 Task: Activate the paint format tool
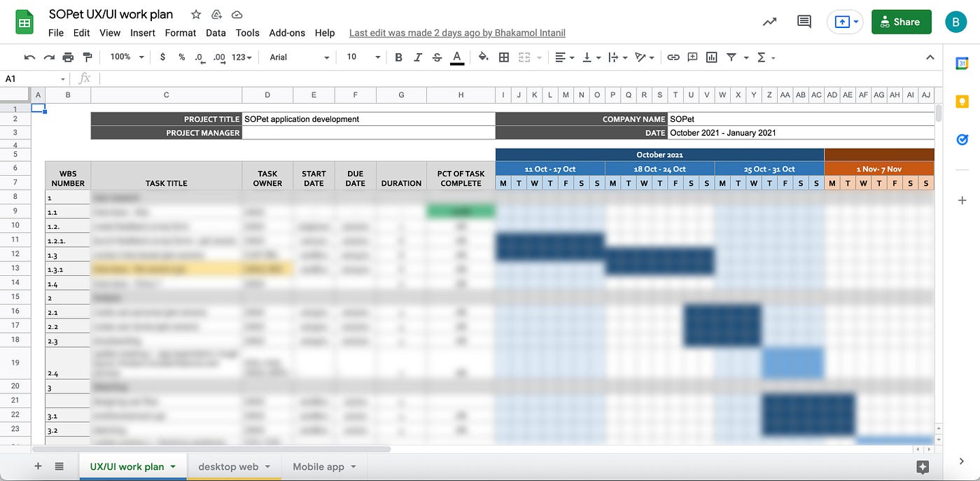[x=87, y=57]
